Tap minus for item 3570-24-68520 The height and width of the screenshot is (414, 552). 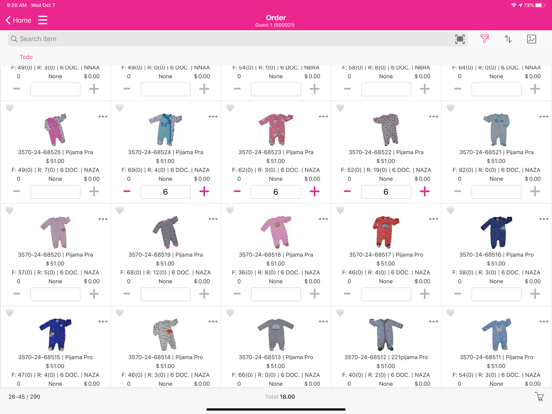[x=17, y=294]
